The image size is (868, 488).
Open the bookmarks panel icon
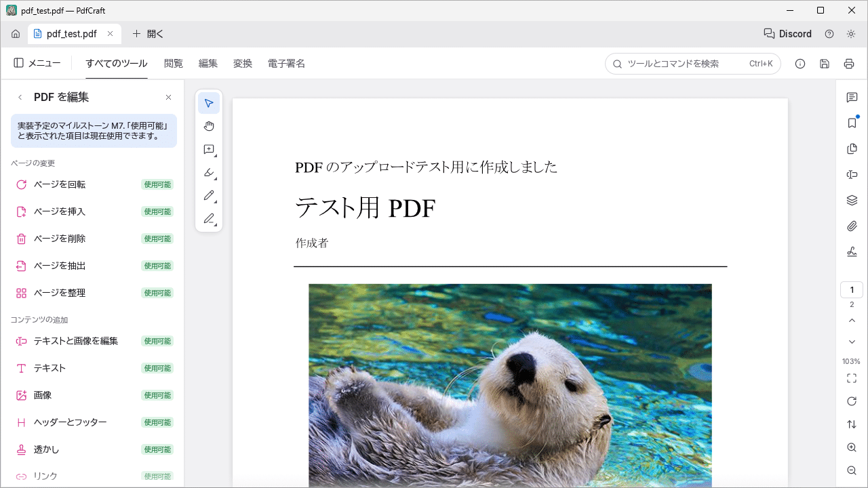coord(852,123)
